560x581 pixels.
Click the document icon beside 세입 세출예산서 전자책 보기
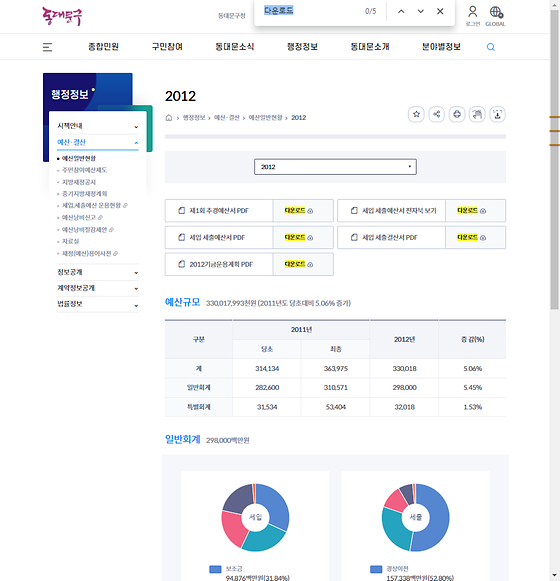click(x=354, y=210)
